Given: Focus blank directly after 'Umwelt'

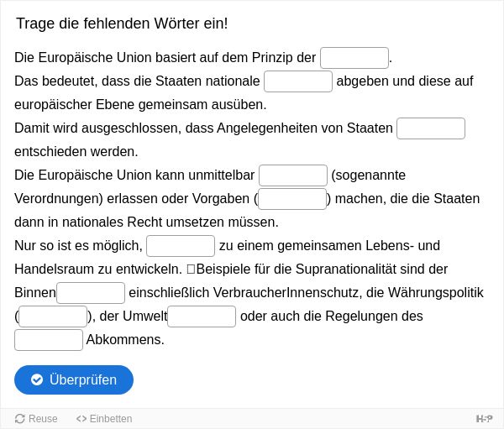Looking at the screenshot, I should 202,317.
